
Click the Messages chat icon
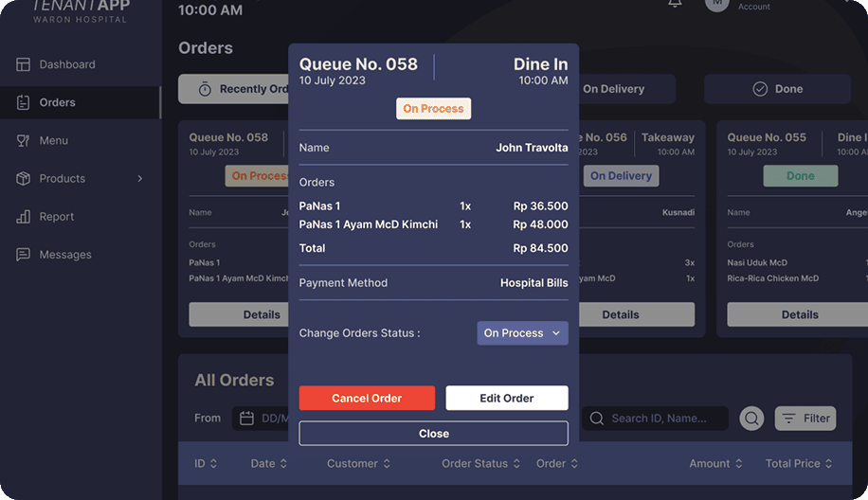pyautogui.click(x=24, y=255)
